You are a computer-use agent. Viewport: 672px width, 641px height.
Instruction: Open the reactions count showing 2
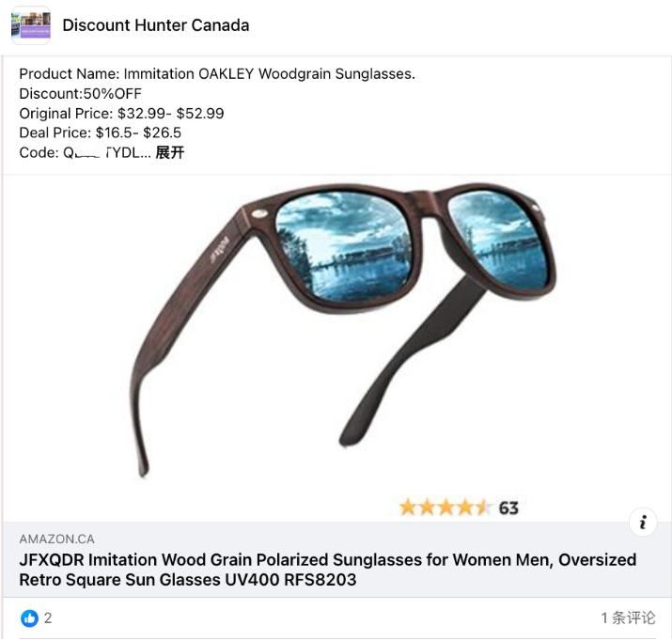click(48, 618)
